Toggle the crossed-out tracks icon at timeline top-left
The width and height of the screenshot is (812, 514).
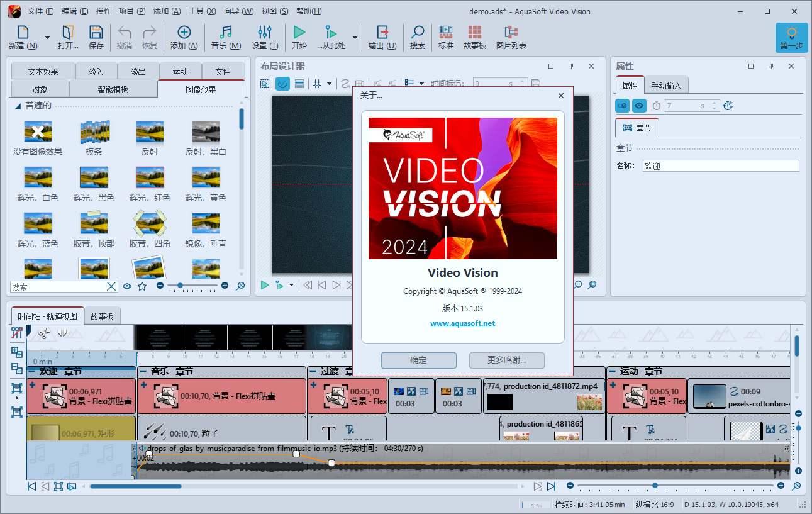pos(17,333)
